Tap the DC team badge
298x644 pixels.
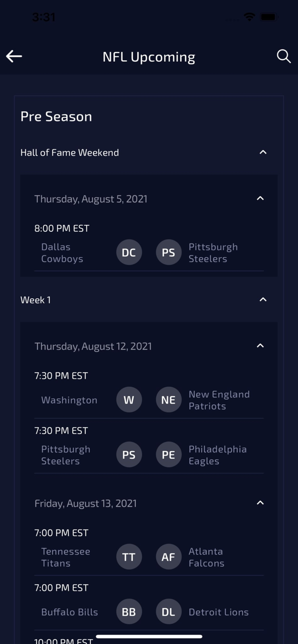129,252
